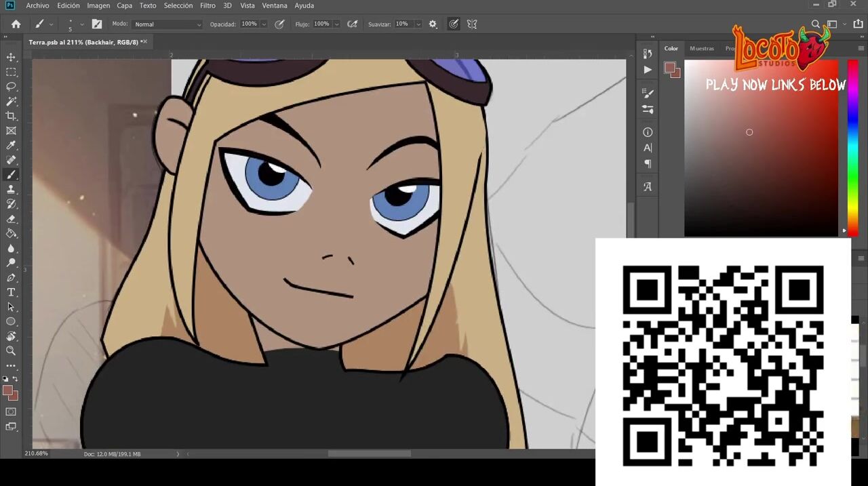Reset default foreground and background colors
868x486 pixels.
(x=5, y=379)
